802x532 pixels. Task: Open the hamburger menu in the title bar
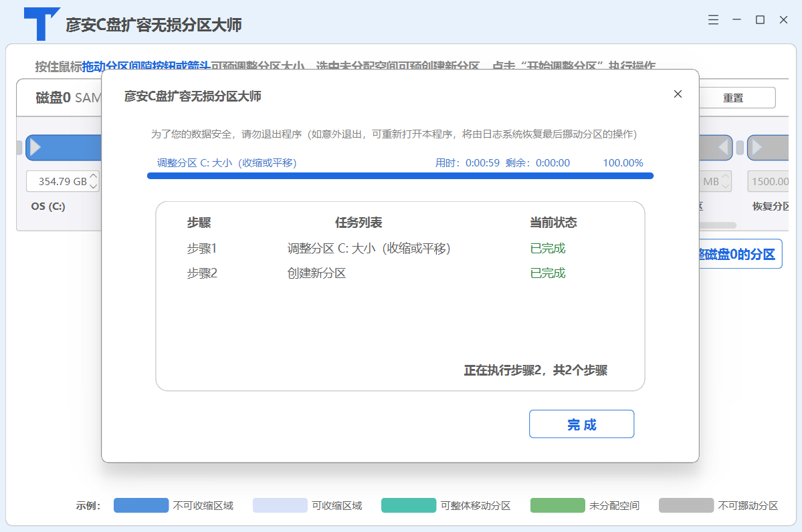pos(713,20)
